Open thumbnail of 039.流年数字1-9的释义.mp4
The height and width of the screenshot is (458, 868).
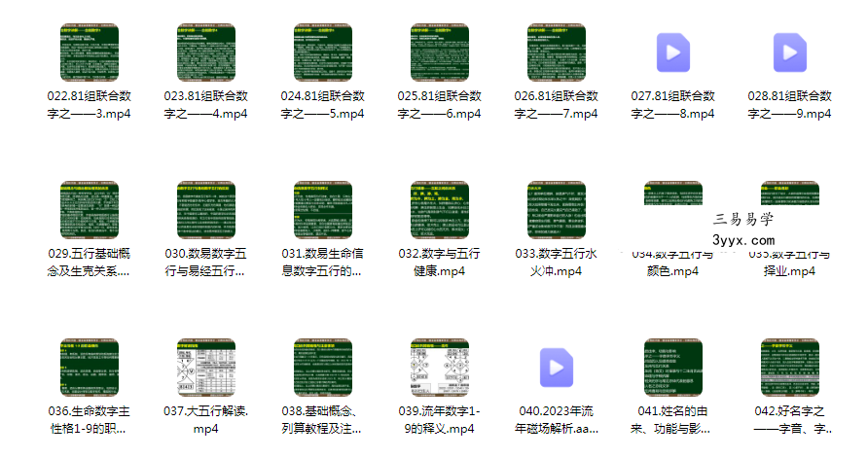click(440, 368)
